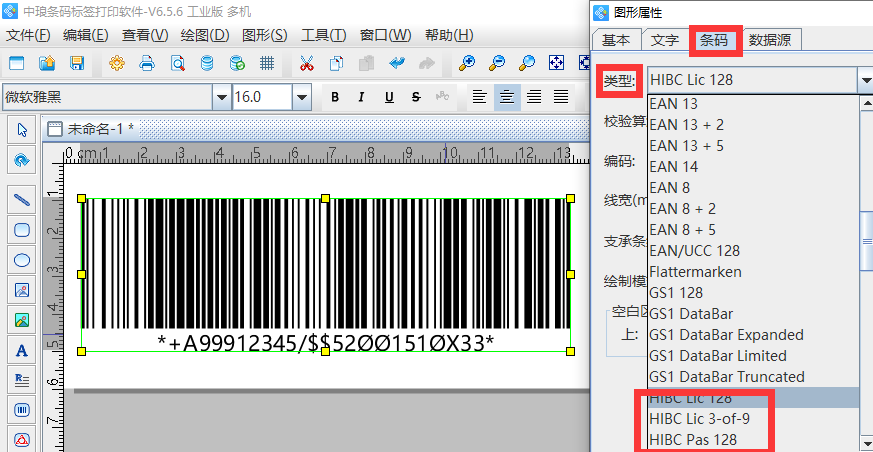Undo the last action arrow
The width and height of the screenshot is (873, 452).
point(396,63)
